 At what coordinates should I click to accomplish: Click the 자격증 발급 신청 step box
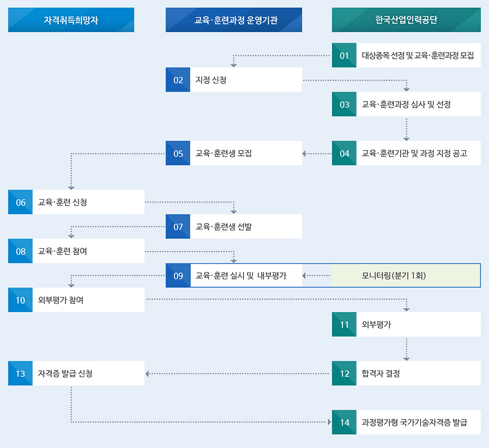(88, 373)
